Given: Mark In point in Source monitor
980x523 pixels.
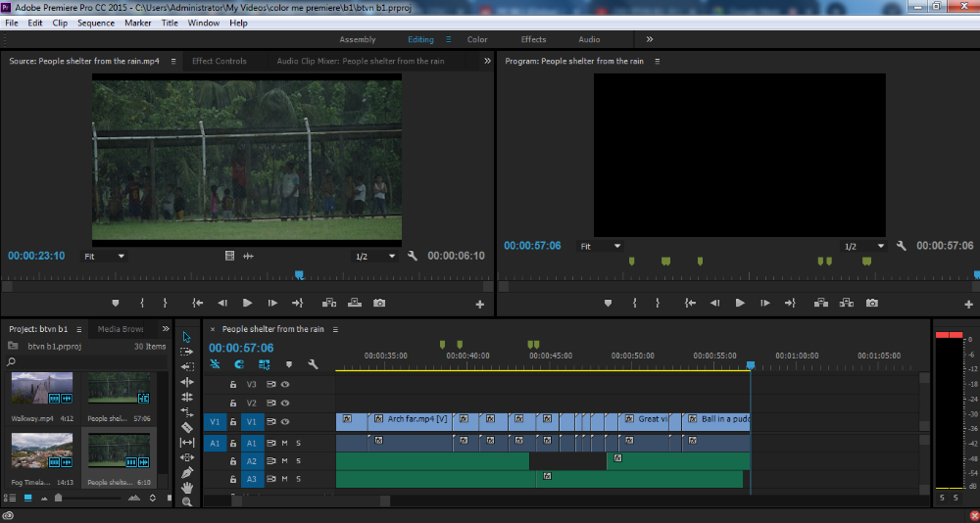Looking at the screenshot, I should click(x=142, y=303).
